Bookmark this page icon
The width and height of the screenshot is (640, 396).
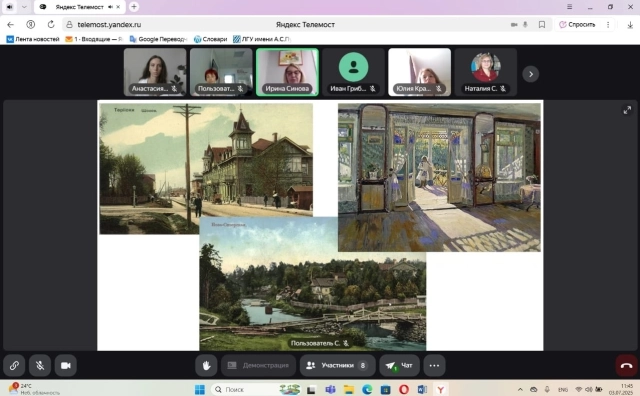pyautogui.click(x=542, y=24)
